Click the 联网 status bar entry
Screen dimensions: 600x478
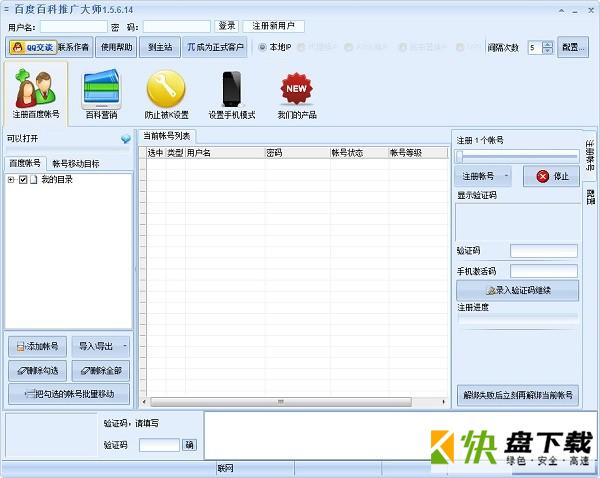[225, 468]
